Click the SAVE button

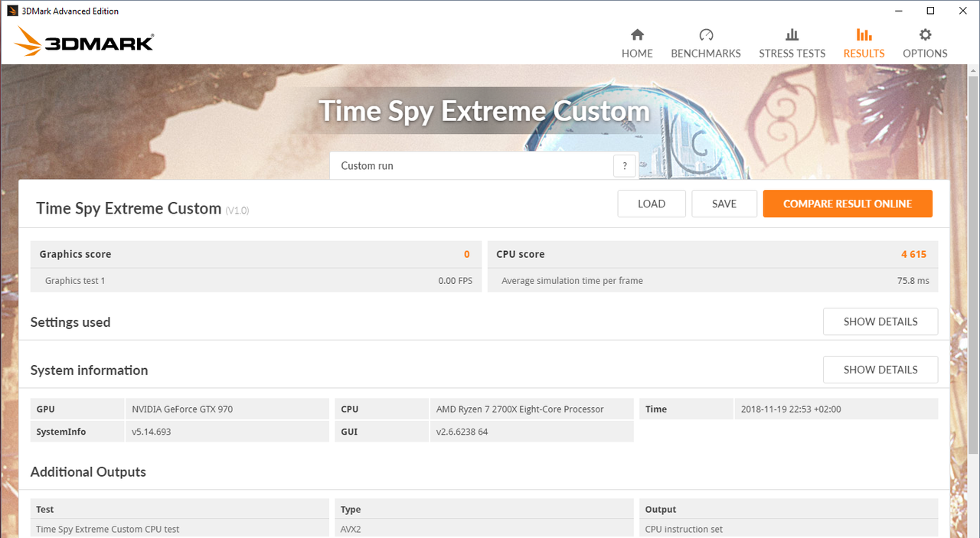[724, 204]
